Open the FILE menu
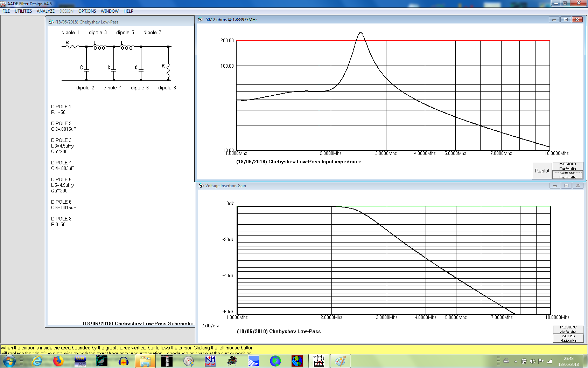The image size is (588, 368). point(6,11)
